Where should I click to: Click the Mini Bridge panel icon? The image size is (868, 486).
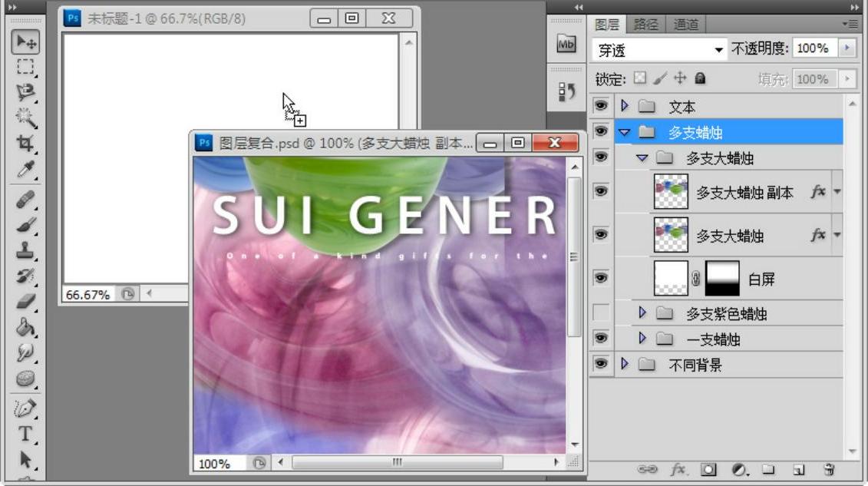click(566, 45)
